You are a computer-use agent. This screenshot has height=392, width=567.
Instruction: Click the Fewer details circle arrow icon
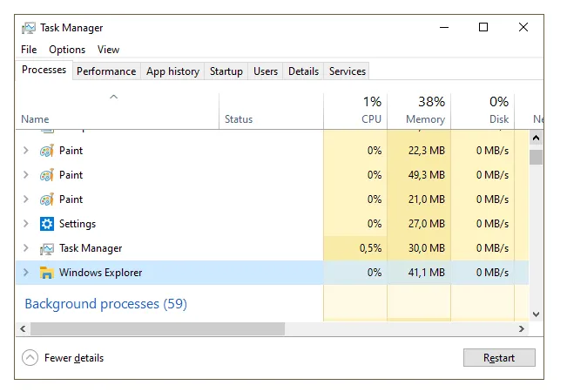pos(30,358)
